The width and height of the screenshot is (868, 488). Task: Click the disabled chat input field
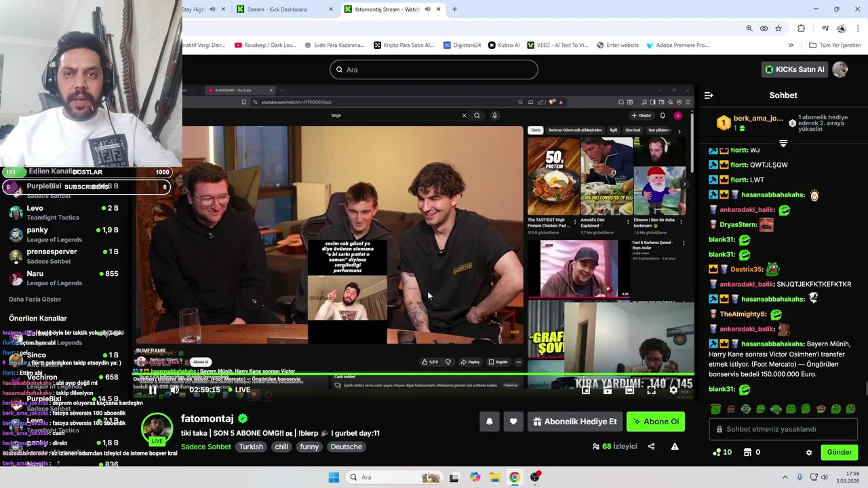(783, 429)
